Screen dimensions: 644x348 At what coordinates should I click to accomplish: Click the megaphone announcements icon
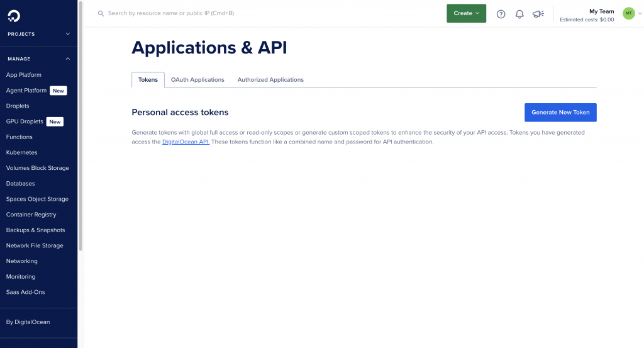(x=538, y=14)
